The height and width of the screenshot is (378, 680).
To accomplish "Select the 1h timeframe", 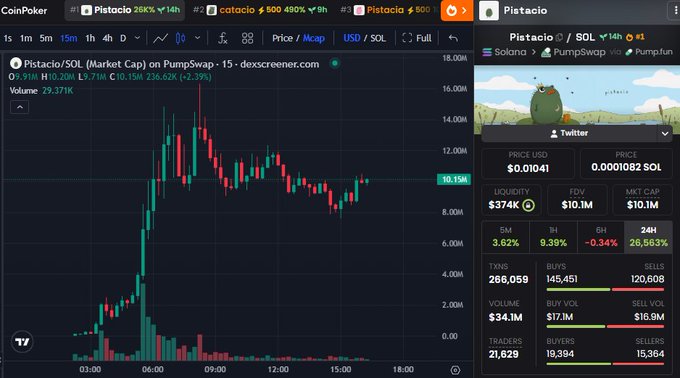I will pyautogui.click(x=90, y=39).
